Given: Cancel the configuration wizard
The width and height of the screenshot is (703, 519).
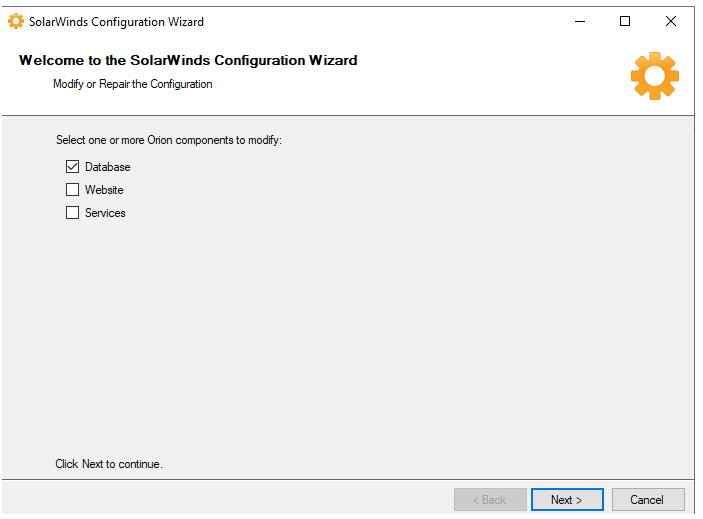Looking at the screenshot, I should click(648, 499).
